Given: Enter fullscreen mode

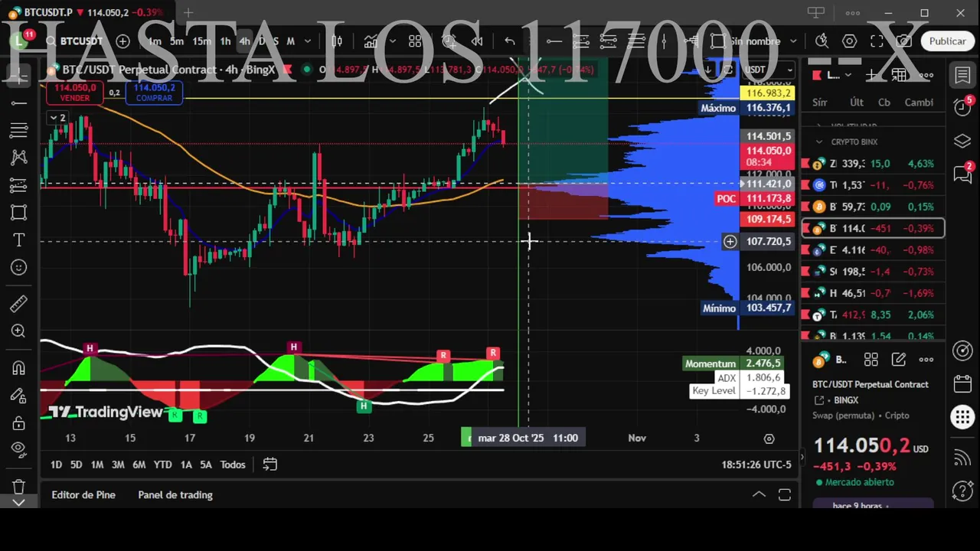Looking at the screenshot, I should click(x=877, y=41).
